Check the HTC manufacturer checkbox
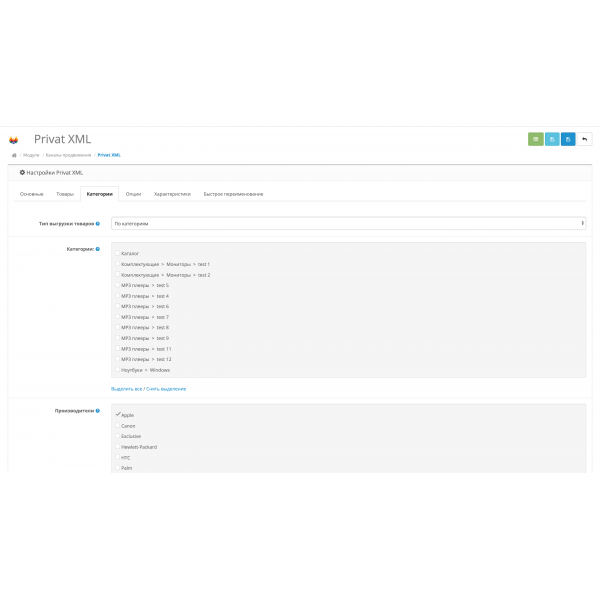The width and height of the screenshot is (600, 600). coord(117,457)
